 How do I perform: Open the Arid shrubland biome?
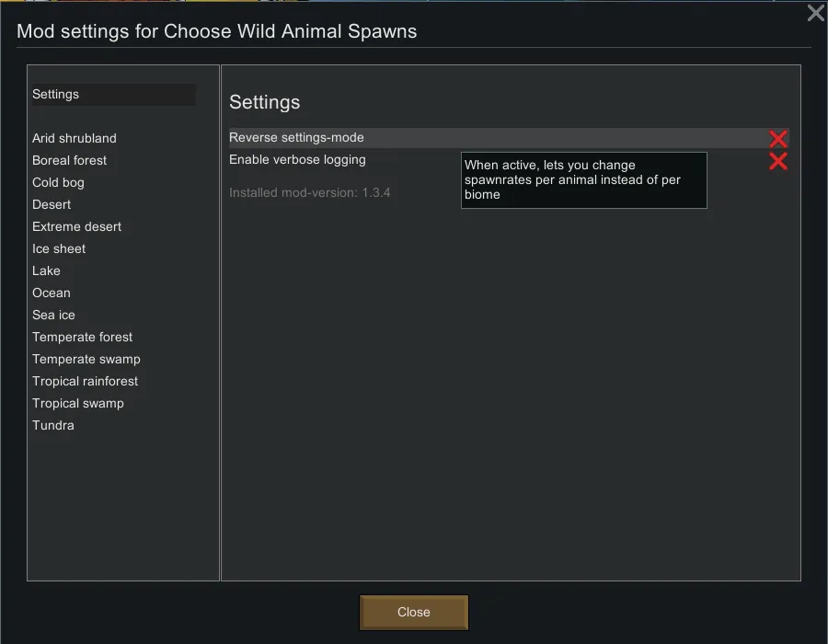(75, 139)
